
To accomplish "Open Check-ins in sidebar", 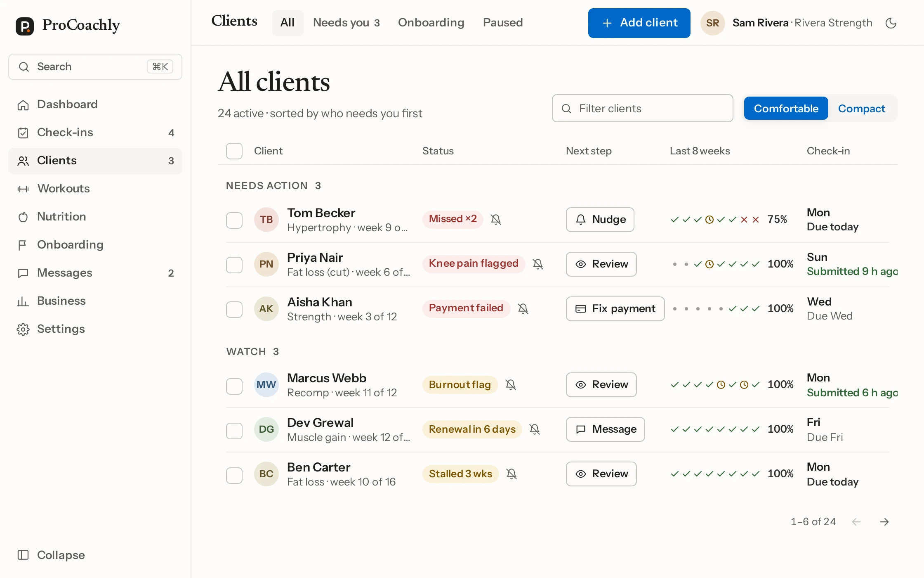I will point(95,133).
